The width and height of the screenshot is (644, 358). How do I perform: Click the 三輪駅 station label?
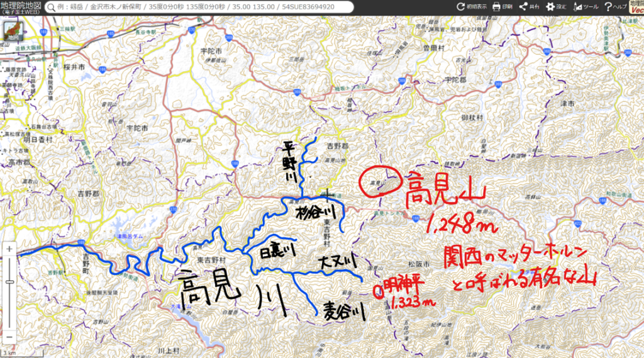click(x=68, y=30)
